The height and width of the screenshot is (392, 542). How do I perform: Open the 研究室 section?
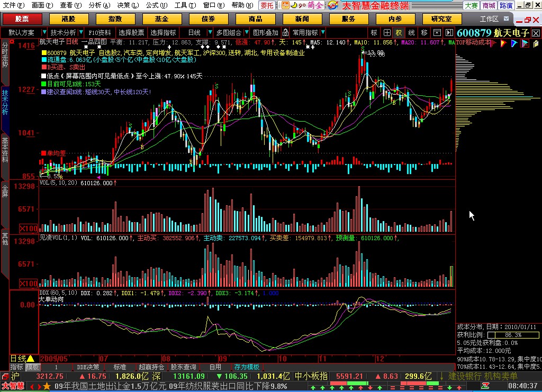442,19
